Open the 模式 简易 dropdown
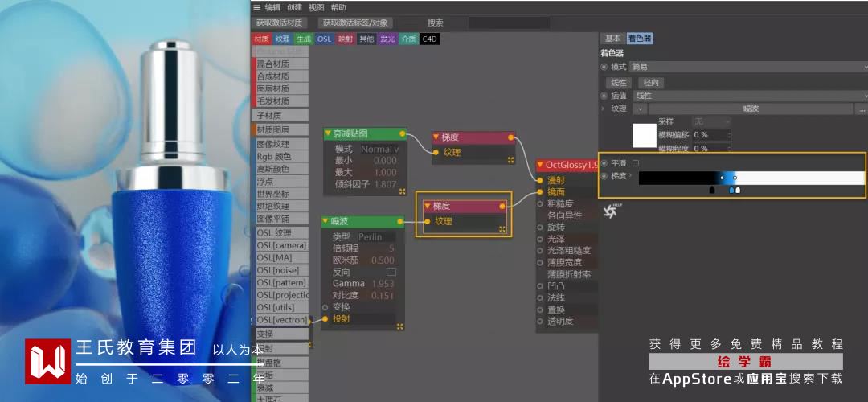 tap(748, 67)
